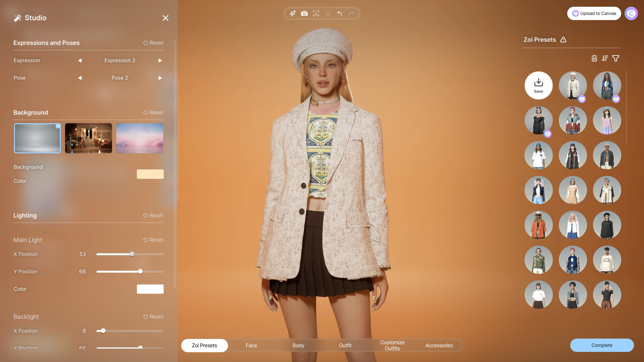Click the filter presets icon
Viewport: 644px width, 362px height.
coord(616,58)
